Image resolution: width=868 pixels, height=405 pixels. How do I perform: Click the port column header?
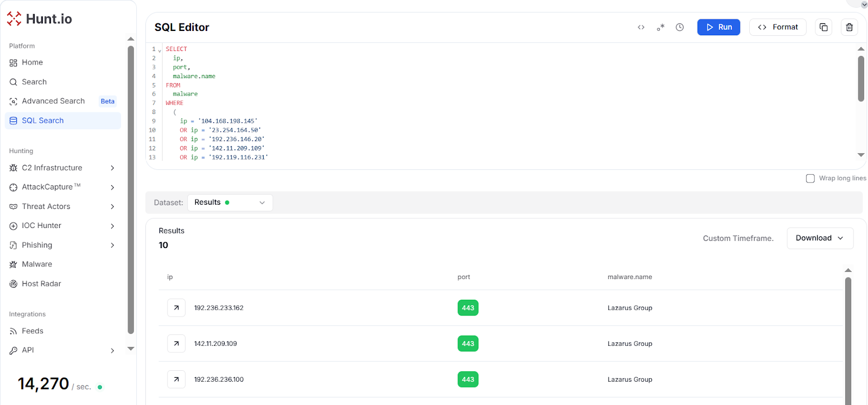coord(464,277)
